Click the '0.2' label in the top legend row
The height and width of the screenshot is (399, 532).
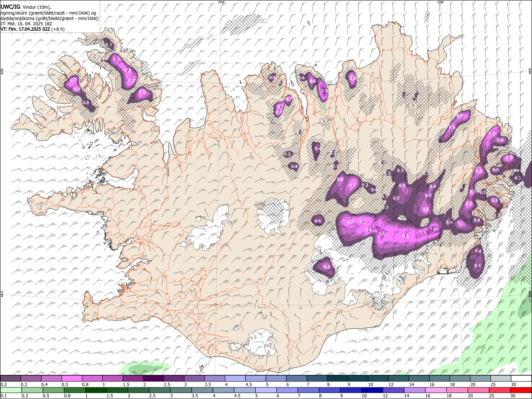point(3,384)
